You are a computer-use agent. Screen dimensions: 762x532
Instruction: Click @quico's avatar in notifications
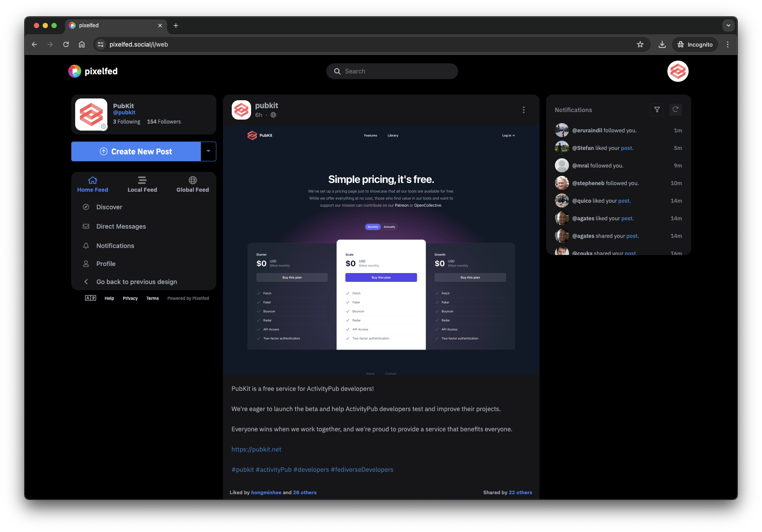pos(561,200)
